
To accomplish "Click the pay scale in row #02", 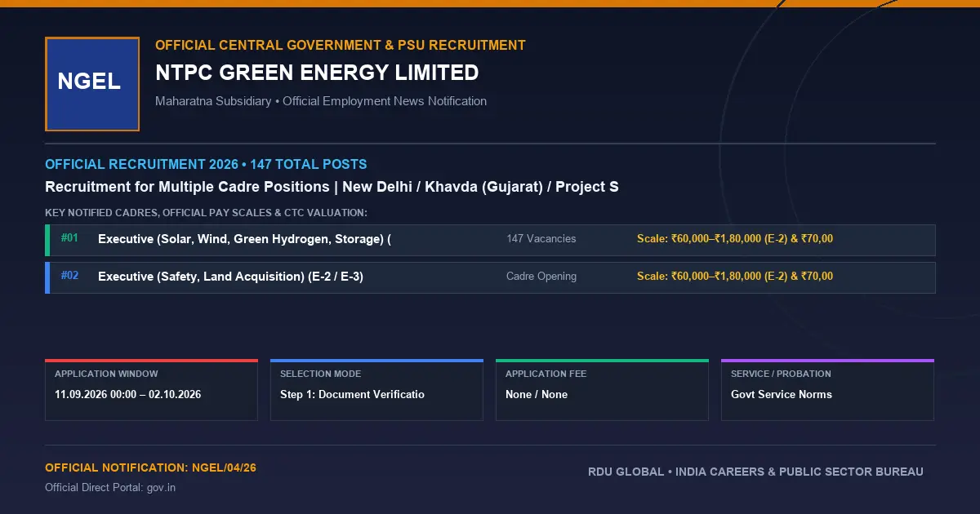I will pyautogui.click(x=735, y=277).
